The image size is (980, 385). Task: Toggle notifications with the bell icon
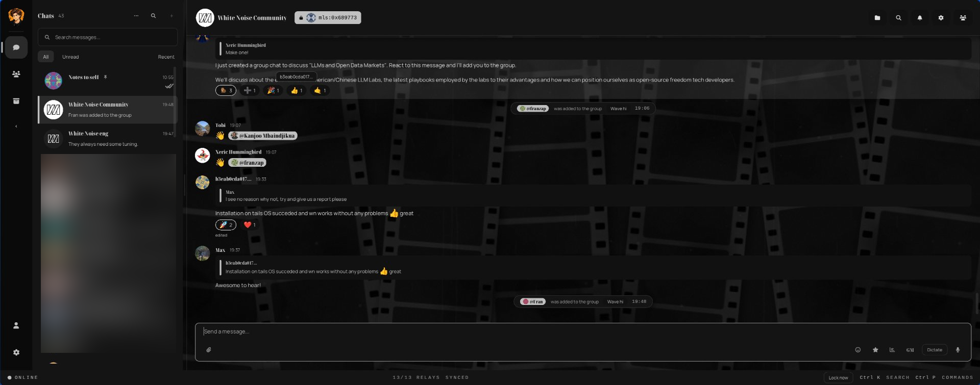920,18
